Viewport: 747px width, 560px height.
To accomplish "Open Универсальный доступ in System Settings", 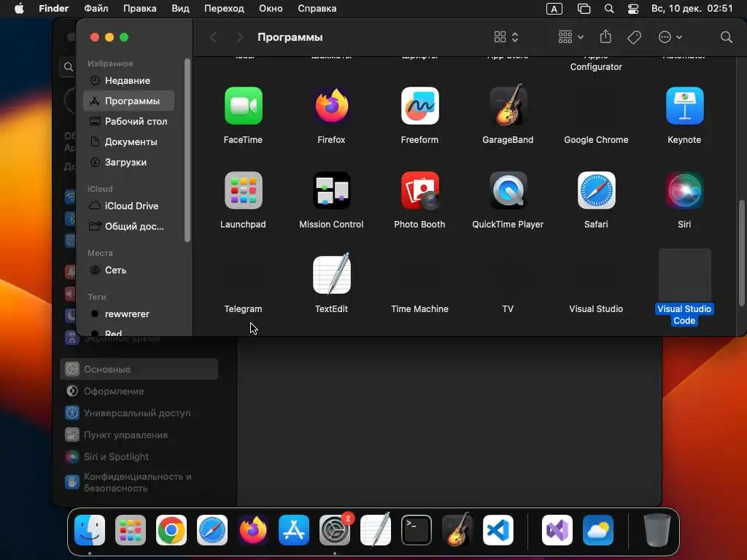I will [x=139, y=413].
